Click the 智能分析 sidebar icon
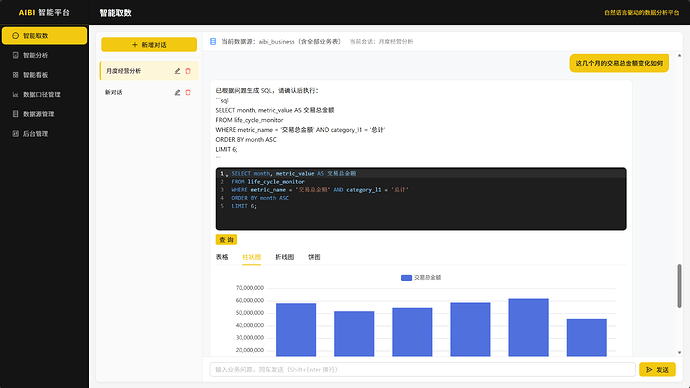The image size is (690, 388). coord(15,55)
